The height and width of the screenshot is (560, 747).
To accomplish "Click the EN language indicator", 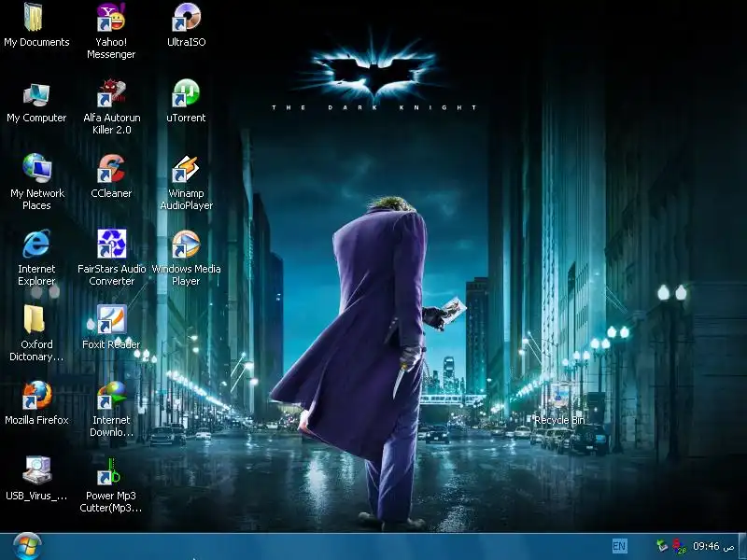I will coord(619,546).
